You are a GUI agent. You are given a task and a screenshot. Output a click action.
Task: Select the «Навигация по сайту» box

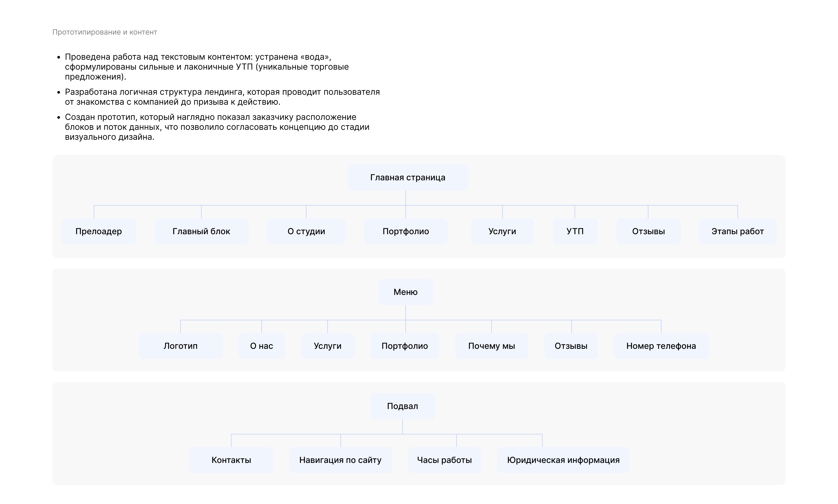click(340, 460)
